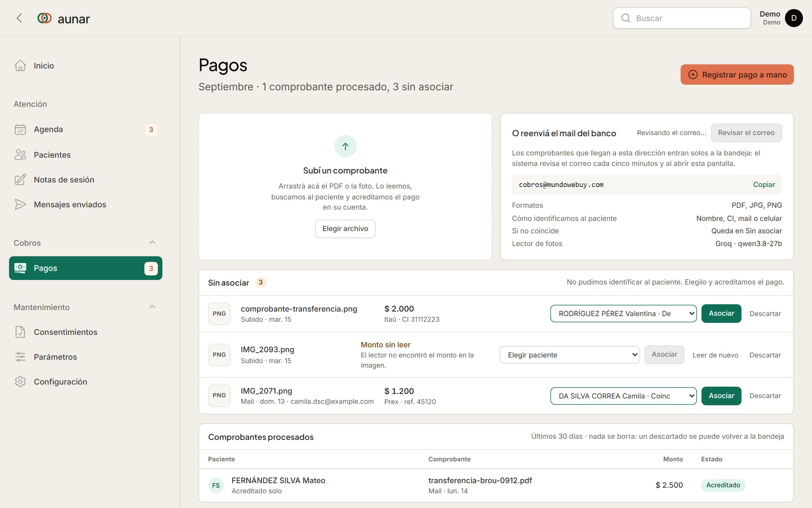
Task: Click Leer de nuevo for IMG_2093.png
Action: tap(715, 355)
